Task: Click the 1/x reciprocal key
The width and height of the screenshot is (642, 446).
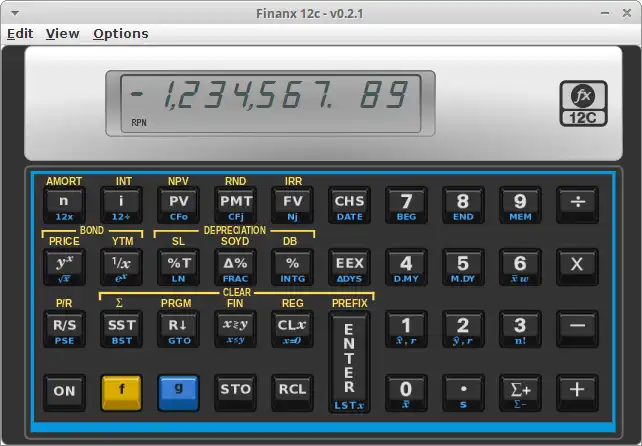Action: tap(121, 267)
